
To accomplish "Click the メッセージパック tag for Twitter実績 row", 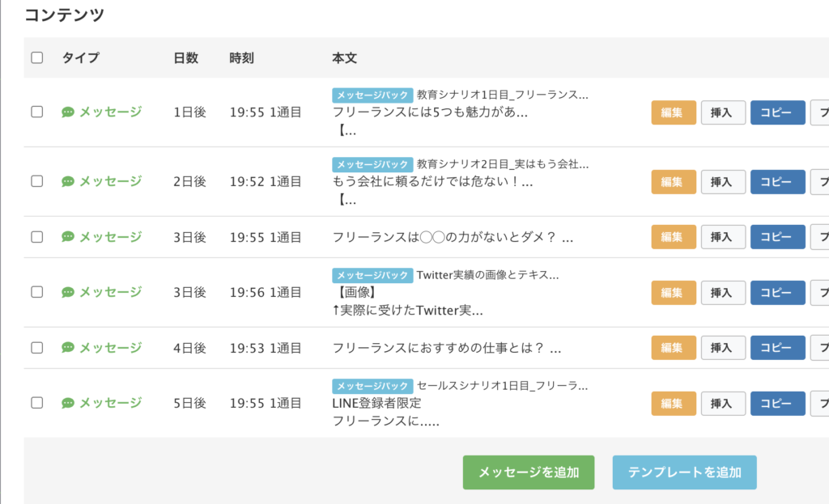I will tap(372, 275).
